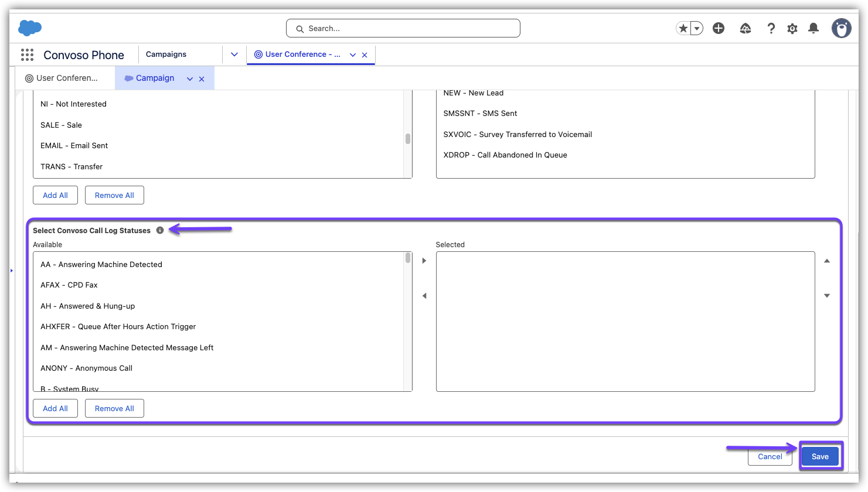This screenshot has height=492, width=868.
Task: Open the Campaigns navigation dropdown chevron
Action: tap(234, 54)
